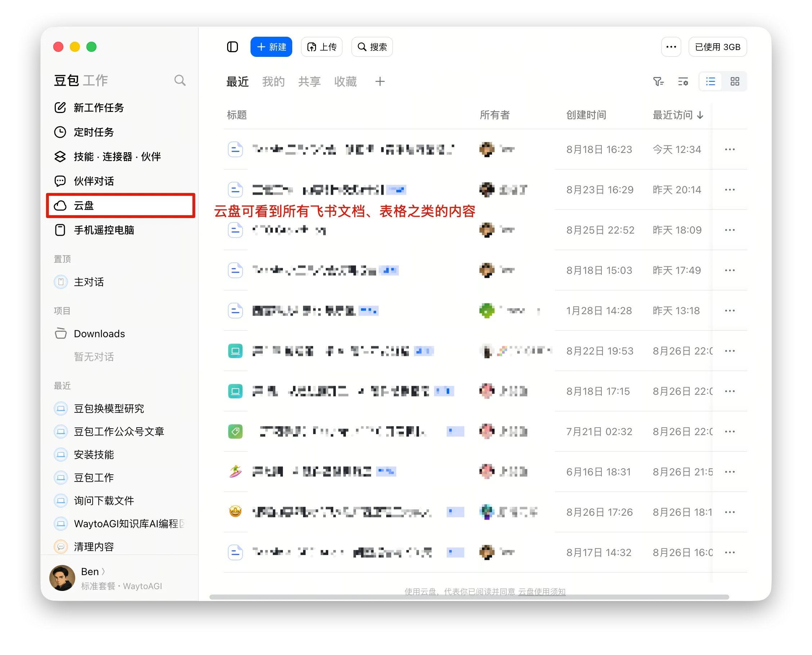Viewport: 812px width, 655px height.
Task: Click the 上传 upload button
Action: pos(321,47)
